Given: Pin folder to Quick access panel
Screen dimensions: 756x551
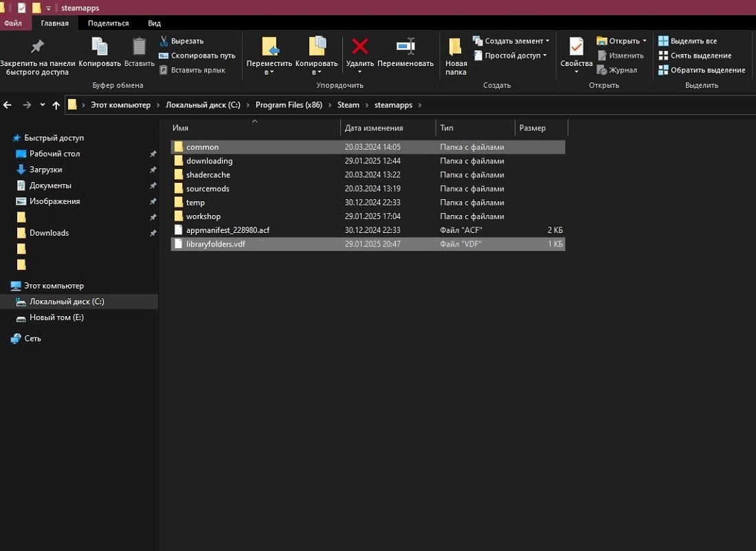Looking at the screenshot, I should [x=38, y=56].
